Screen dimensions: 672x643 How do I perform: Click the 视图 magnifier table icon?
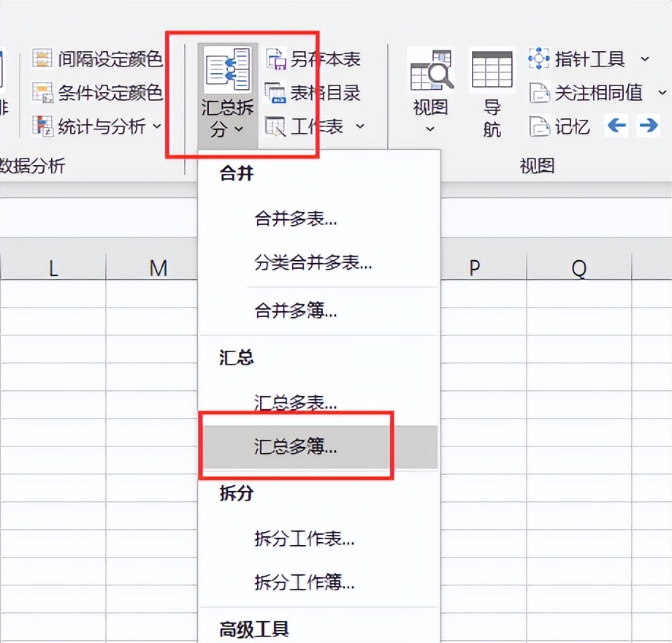point(431,72)
